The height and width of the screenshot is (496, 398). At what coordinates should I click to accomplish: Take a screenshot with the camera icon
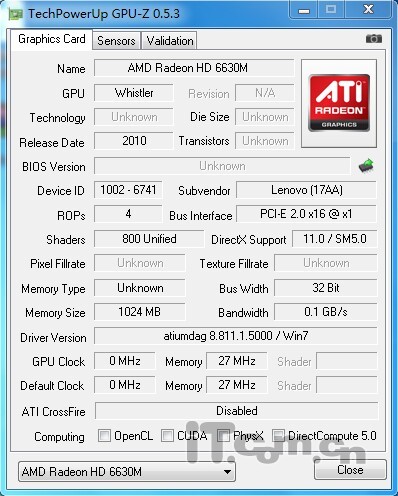tap(374, 39)
